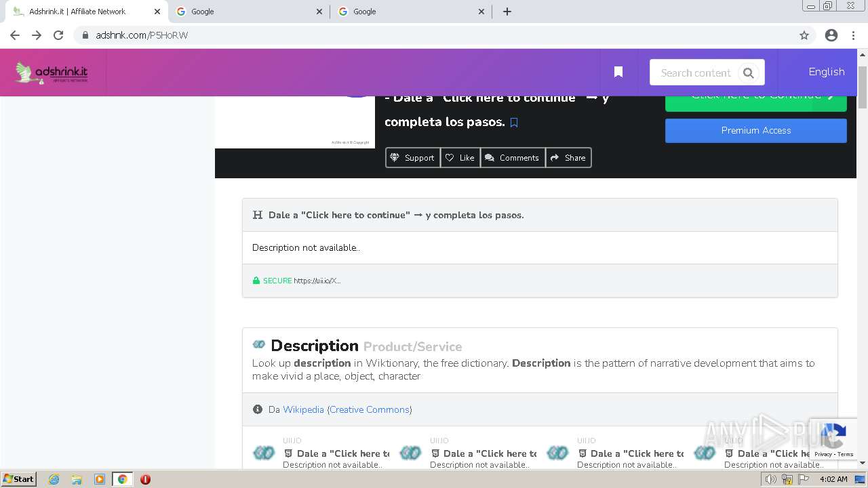The width and height of the screenshot is (868, 488).
Task: Close the Adshrink.it tab
Action: pyautogui.click(x=157, y=12)
